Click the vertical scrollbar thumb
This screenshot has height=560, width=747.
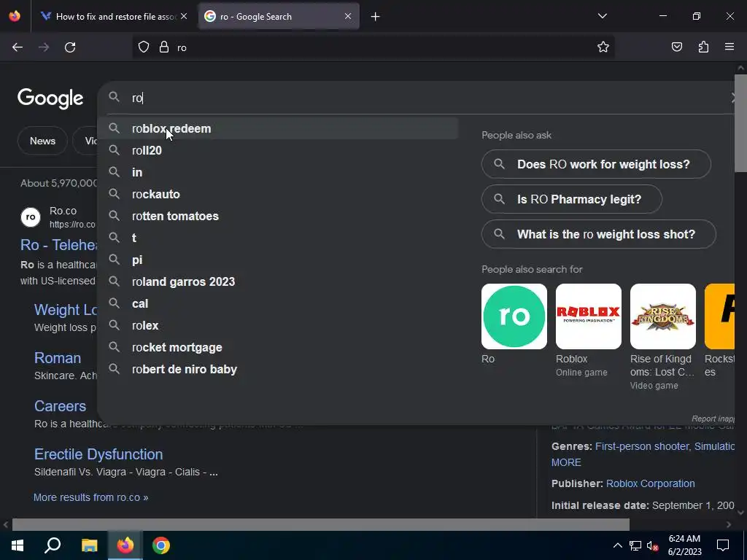740,122
